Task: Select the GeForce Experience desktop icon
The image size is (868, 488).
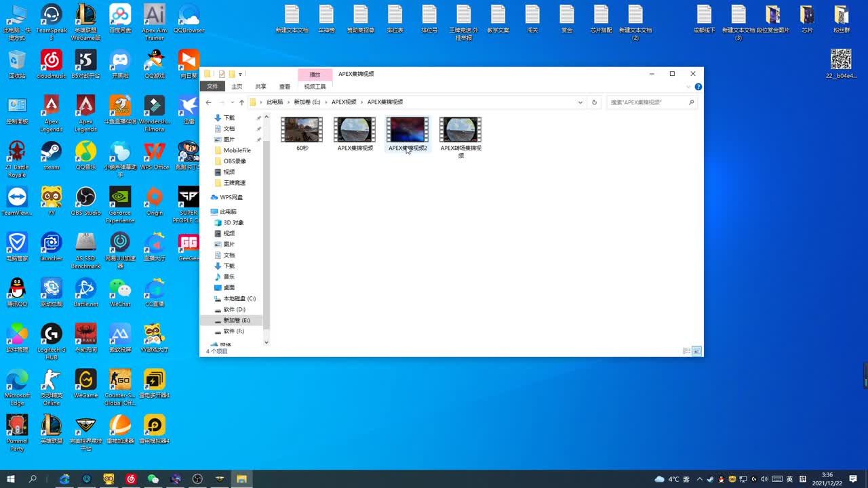Action: (x=120, y=197)
